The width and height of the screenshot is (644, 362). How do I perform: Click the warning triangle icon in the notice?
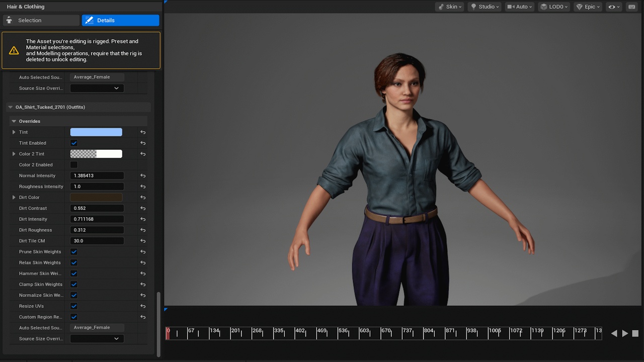(14, 50)
